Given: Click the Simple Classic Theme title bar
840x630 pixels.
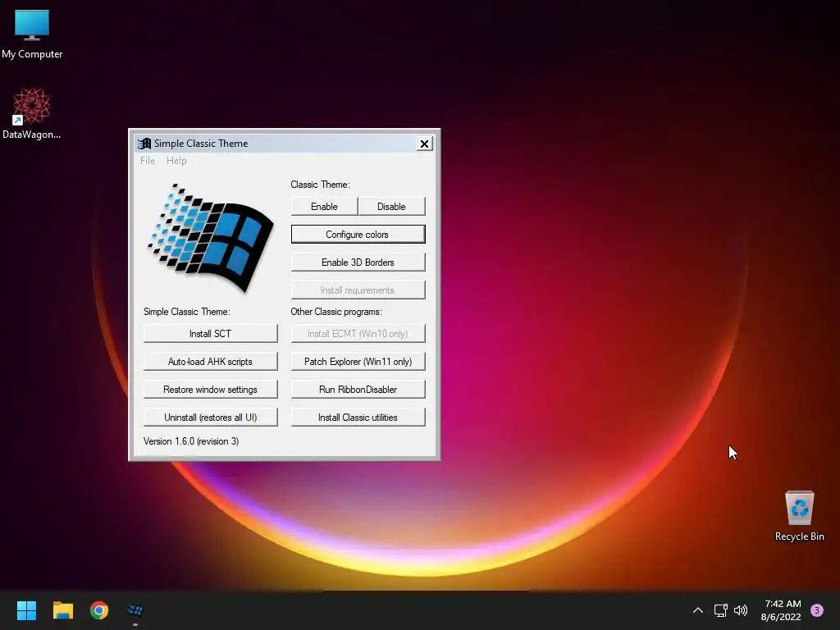Looking at the screenshot, I should coord(284,144).
